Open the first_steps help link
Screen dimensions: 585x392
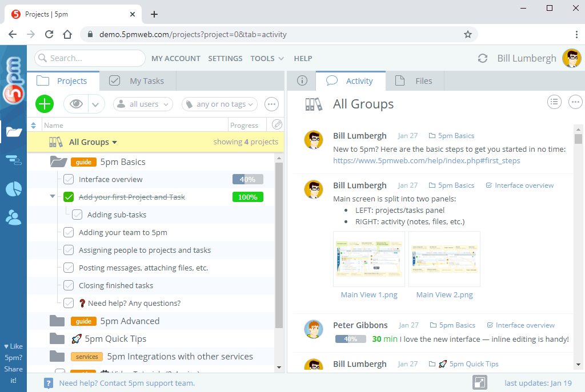tap(426, 161)
